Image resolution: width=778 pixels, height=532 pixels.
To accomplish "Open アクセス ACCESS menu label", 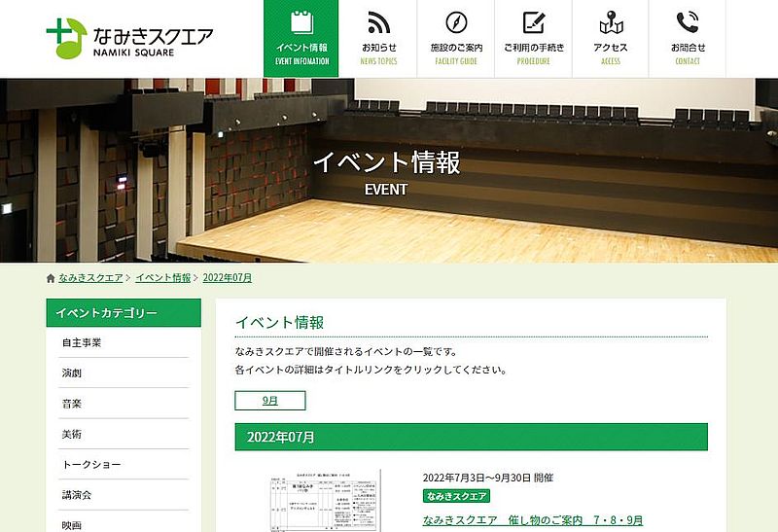I will pos(611,53).
